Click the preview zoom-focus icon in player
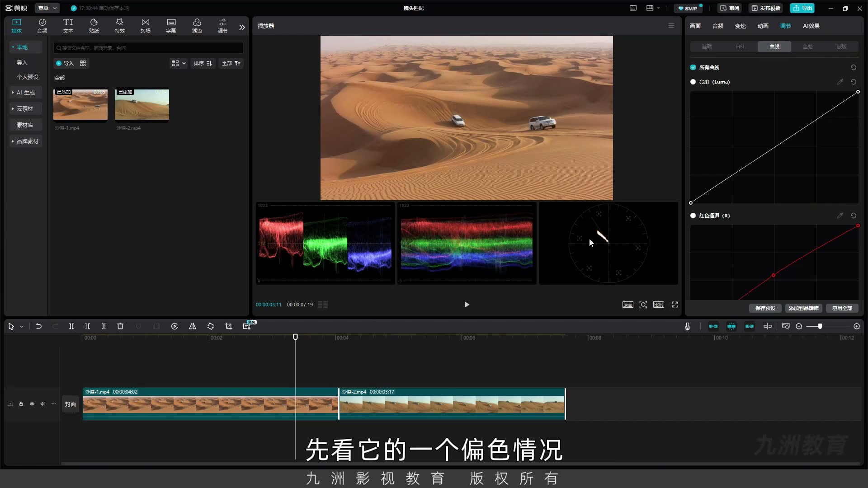 click(x=643, y=305)
